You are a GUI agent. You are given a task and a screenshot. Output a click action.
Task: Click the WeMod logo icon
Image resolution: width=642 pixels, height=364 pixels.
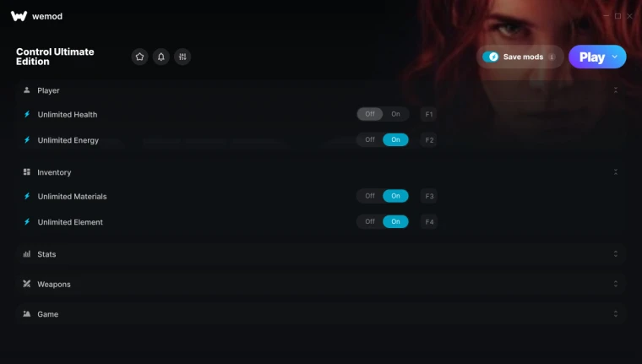click(19, 16)
